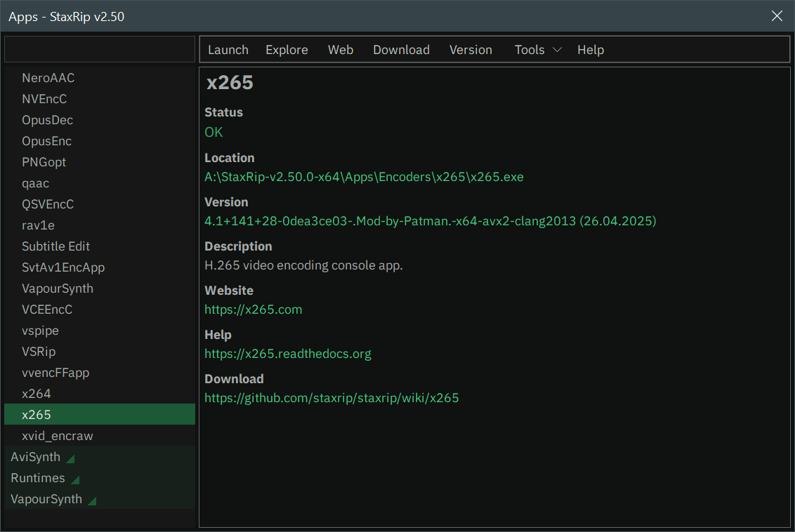Open the Explore menu item
The width and height of the screenshot is (795, 532).
287,50
